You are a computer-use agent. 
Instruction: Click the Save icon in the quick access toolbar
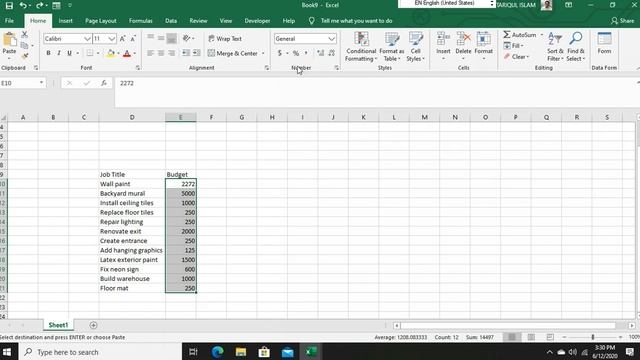pos(9,5)
